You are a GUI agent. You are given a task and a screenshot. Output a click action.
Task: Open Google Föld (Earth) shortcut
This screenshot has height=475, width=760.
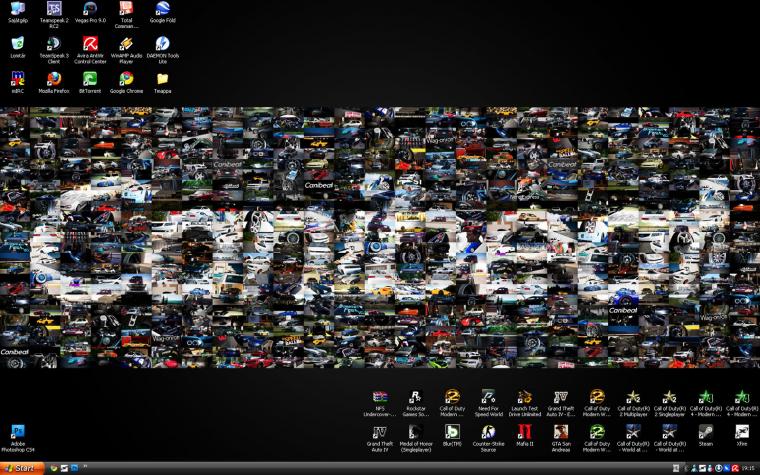pos(162,13)
